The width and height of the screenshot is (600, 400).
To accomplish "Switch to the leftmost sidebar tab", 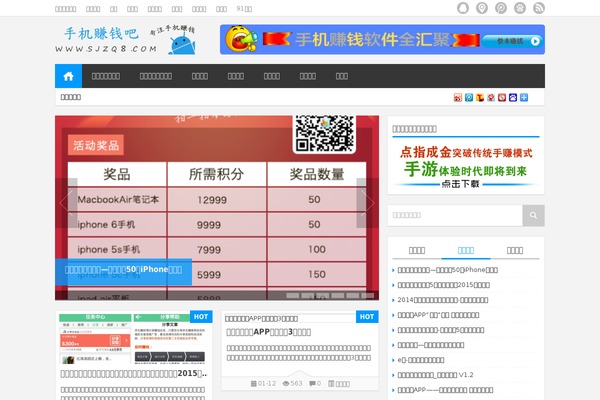I will point(417,250).
